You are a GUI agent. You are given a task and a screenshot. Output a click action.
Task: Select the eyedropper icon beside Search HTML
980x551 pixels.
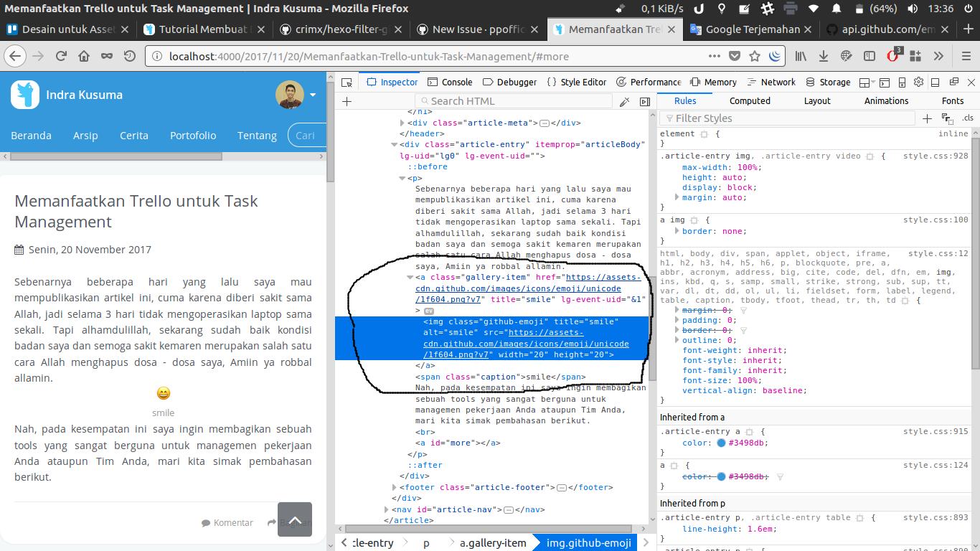tap(623, 101)
